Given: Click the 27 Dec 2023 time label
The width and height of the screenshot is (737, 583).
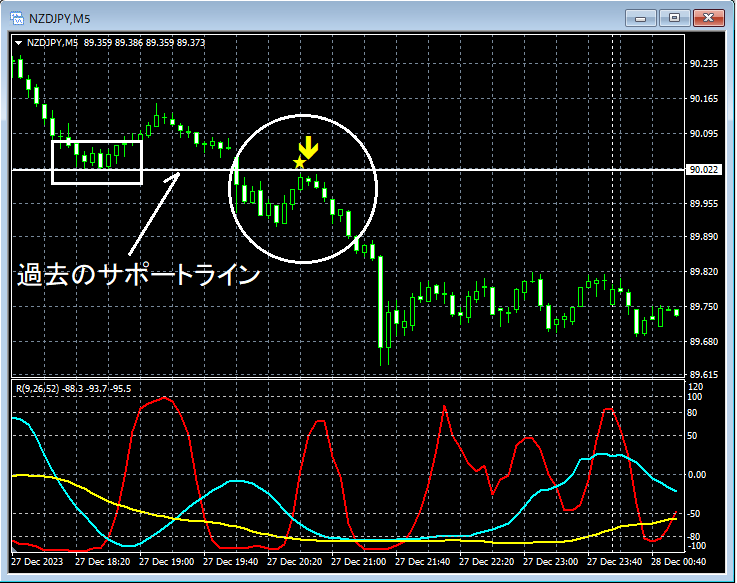Looking at the screenshot, I should [x=37, y=562].
